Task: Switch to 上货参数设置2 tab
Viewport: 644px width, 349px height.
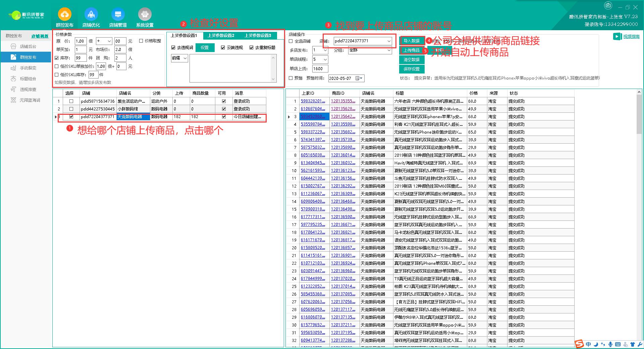Action: point(221,36)
